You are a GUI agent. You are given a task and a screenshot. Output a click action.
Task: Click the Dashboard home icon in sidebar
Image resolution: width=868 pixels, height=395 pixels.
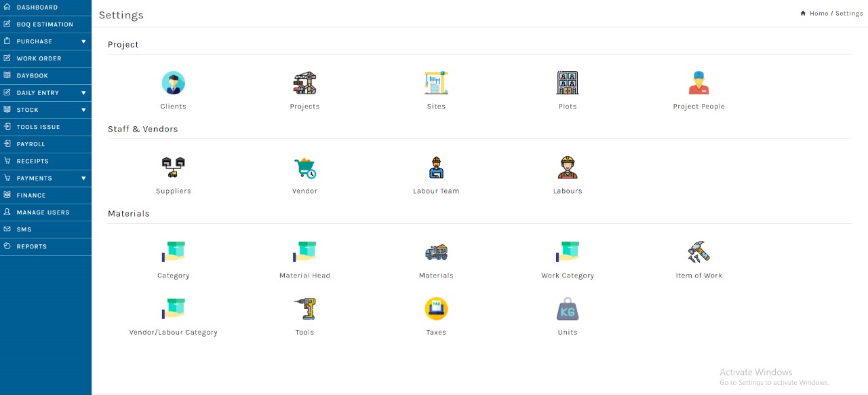tap(7, 7)
